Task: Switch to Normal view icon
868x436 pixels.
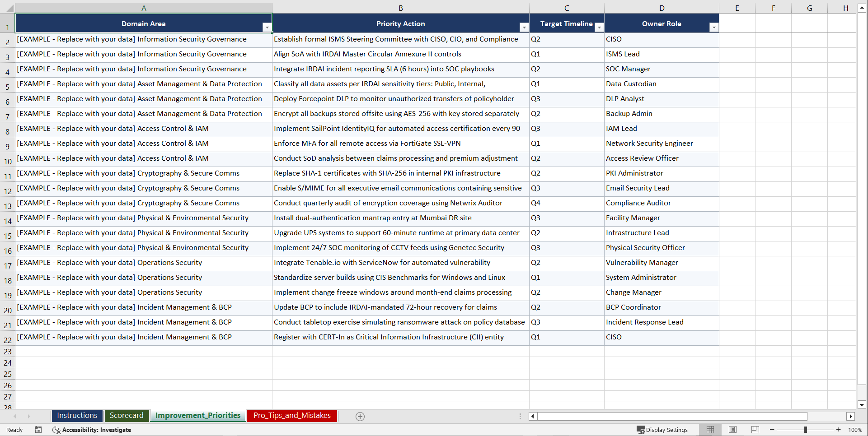Action: click(x=710, y=430)
